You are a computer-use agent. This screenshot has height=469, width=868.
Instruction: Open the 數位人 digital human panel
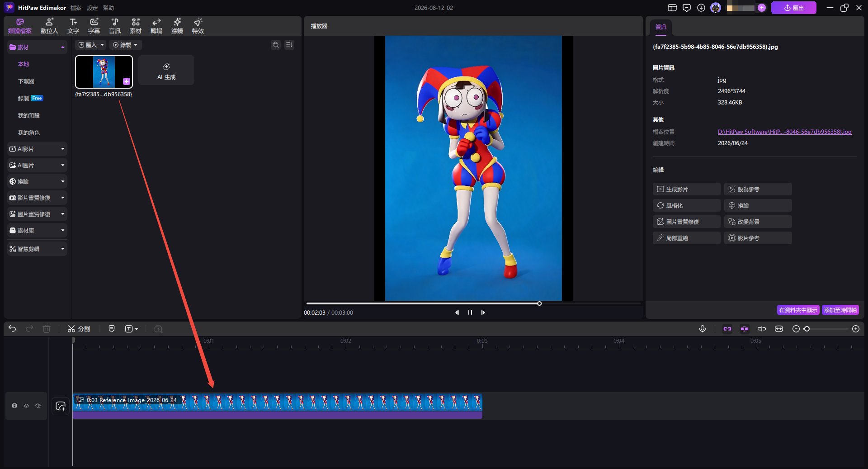point(49,26)
